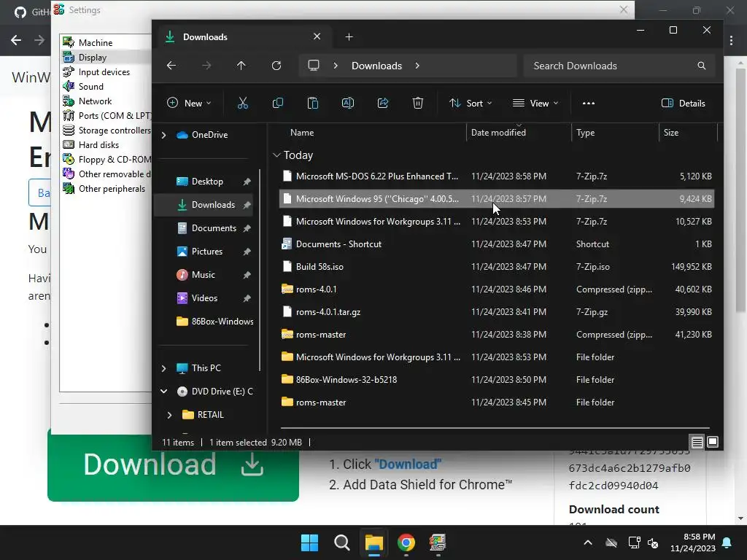The image size is (747, 560).
Task: Select Microsoft MS-DOS 6.22 Plus Enhanced file
Action: pos(496,176)
